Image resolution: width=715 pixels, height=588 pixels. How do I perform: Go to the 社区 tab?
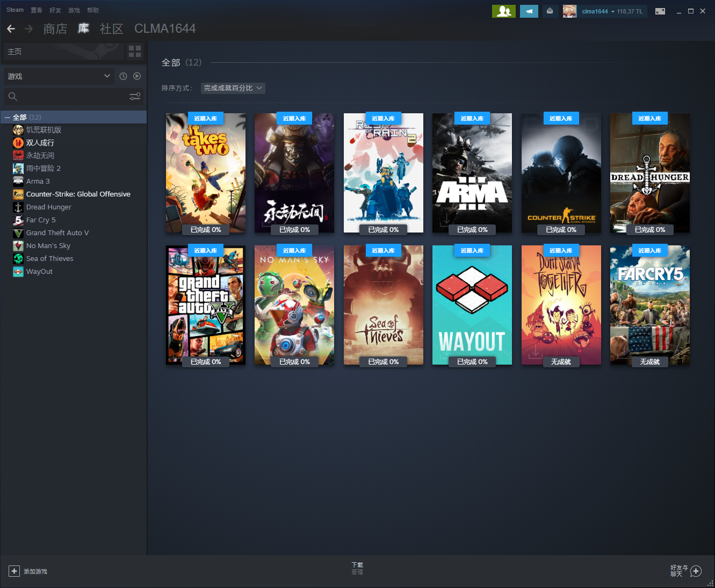[112, 28]
